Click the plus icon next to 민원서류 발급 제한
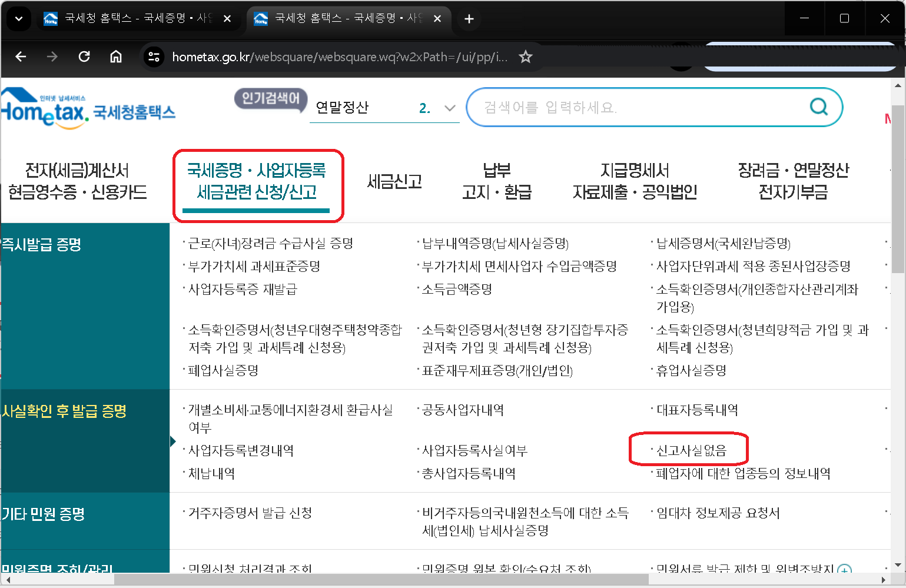Screen dimensions: 906x588 [844, 570]
